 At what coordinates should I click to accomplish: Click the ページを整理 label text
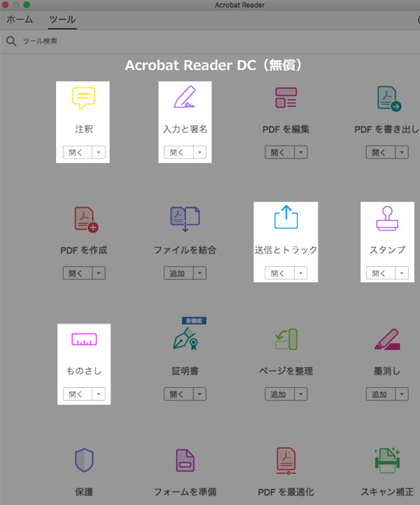286,371
